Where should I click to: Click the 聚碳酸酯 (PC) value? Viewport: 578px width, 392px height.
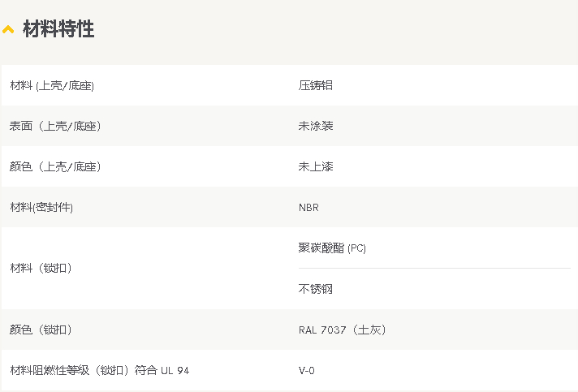(332, 248)
